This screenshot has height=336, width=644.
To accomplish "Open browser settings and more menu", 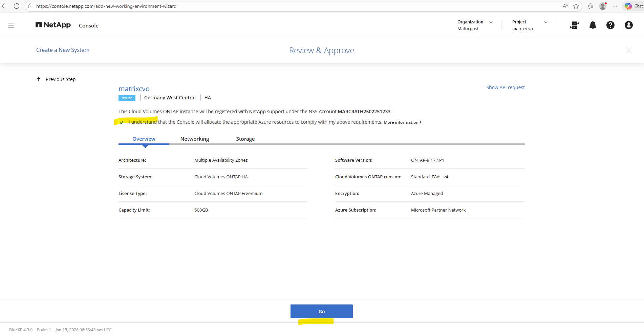I will [x=615, y=6].
